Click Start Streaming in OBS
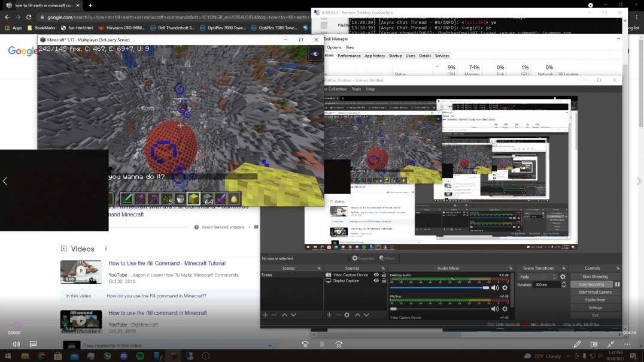This screenshot has height=362, width=644. (x=595, y=277)
